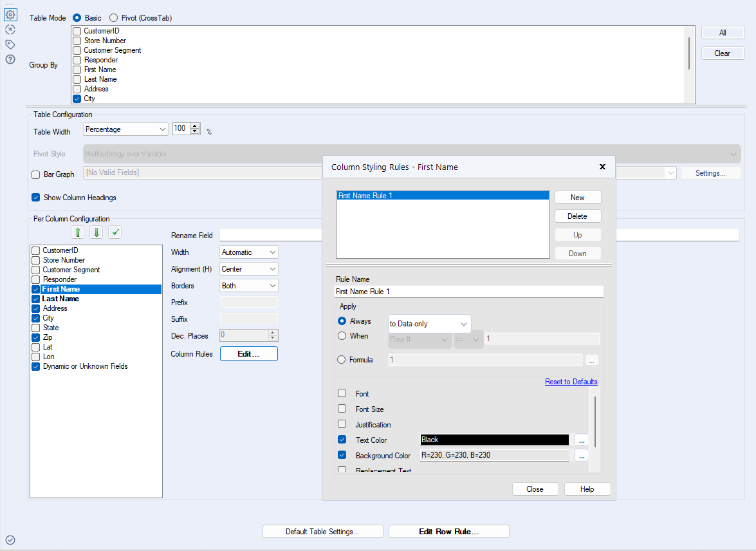Open Text Color picker ellipsis button

pos(582,440)
